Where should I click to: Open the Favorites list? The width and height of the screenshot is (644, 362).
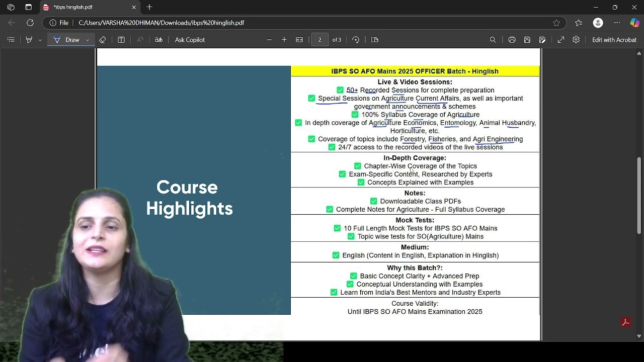pyautogui.click(x=579, y=23)
